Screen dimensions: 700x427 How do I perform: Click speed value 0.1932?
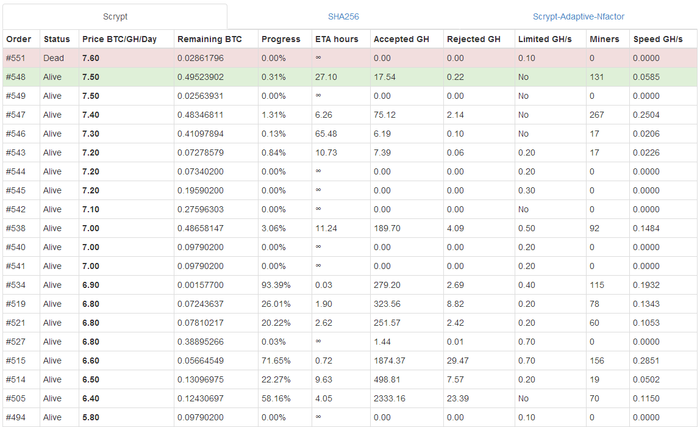point(646,285)
